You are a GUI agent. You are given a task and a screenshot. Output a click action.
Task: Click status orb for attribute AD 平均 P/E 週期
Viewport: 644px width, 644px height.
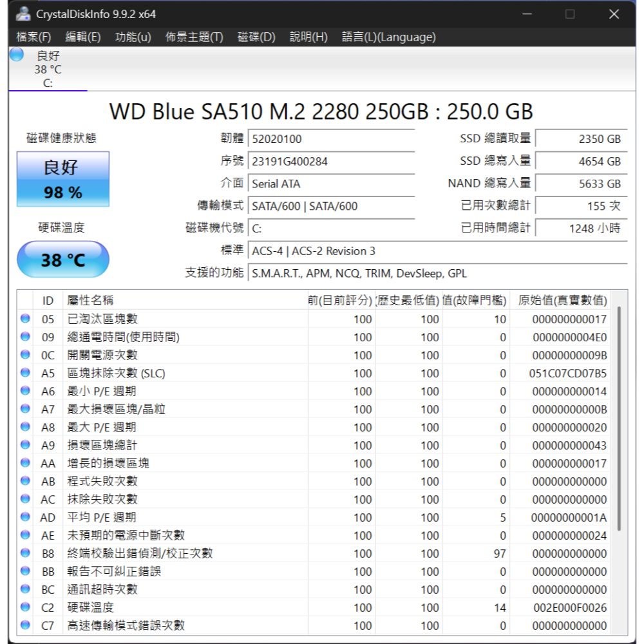[x=25, y=516]
